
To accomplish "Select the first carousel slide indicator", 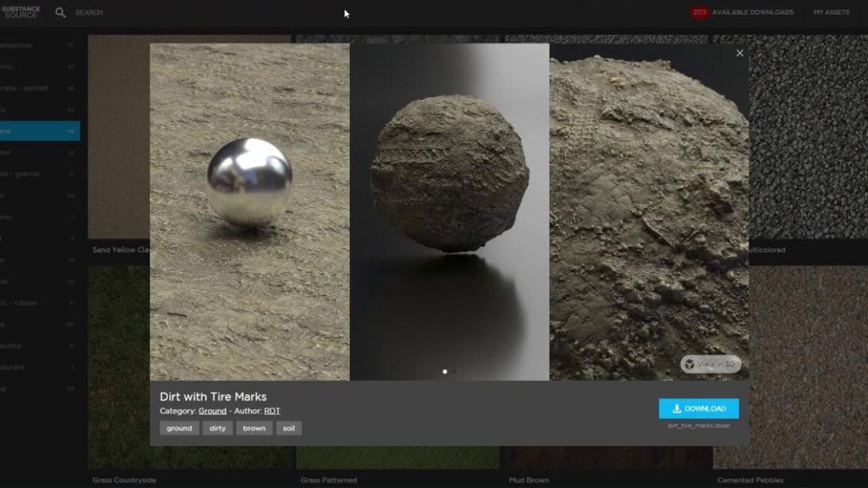I will tap(444, 371).
